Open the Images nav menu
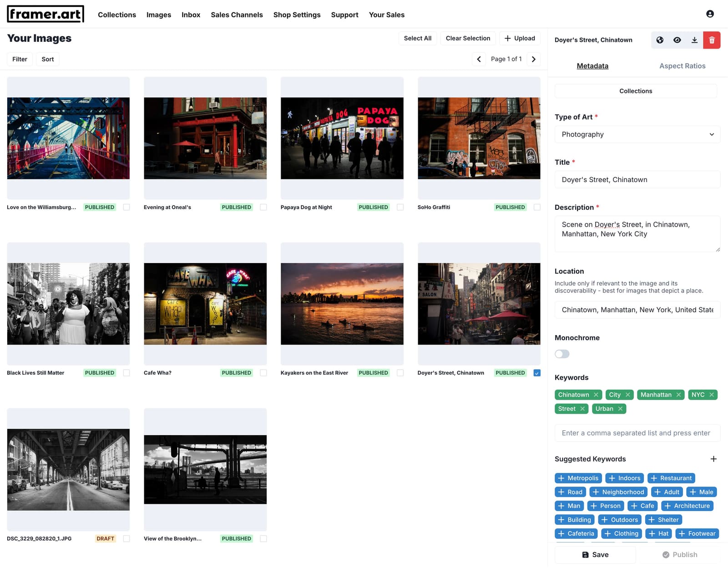The width and height of the screenshot is (728, 569). 159,15
